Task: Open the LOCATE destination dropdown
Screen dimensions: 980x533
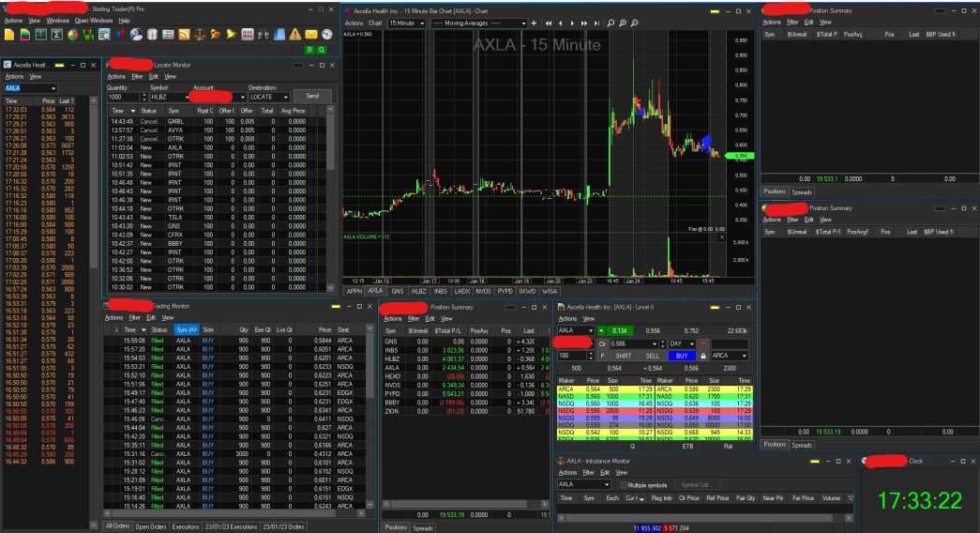Action: [268, 97]
